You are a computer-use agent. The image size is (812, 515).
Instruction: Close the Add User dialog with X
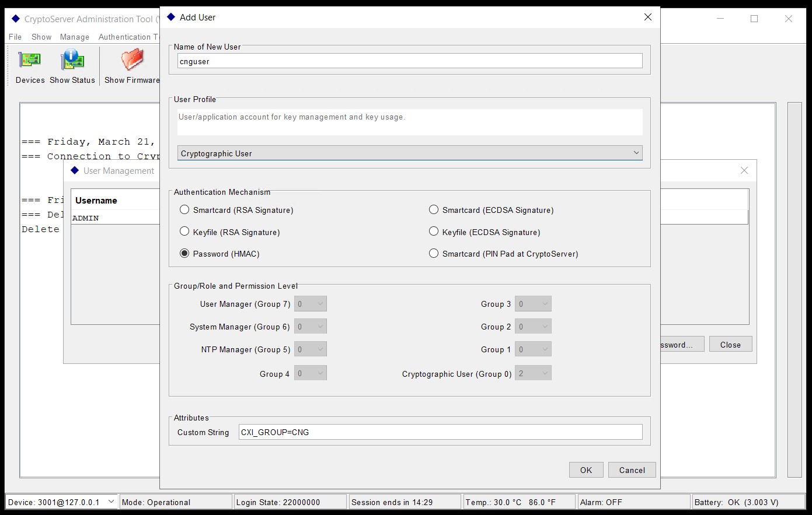(x=648, y=17)
